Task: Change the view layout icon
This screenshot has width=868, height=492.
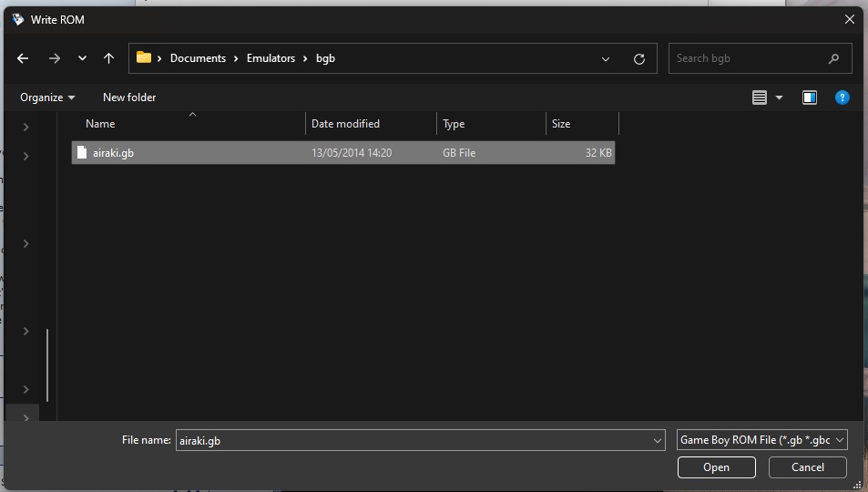Action: pyautogui.click(x=760, y=98)
